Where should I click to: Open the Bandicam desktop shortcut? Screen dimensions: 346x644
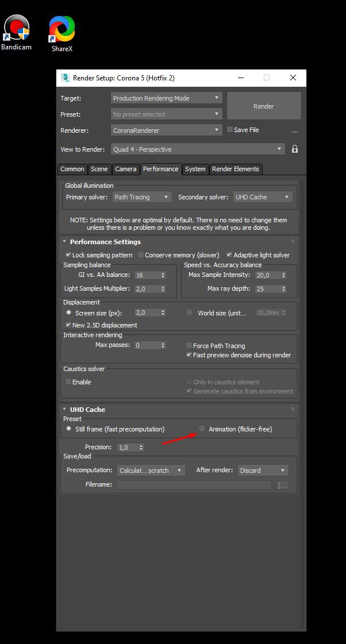point(17,32)
